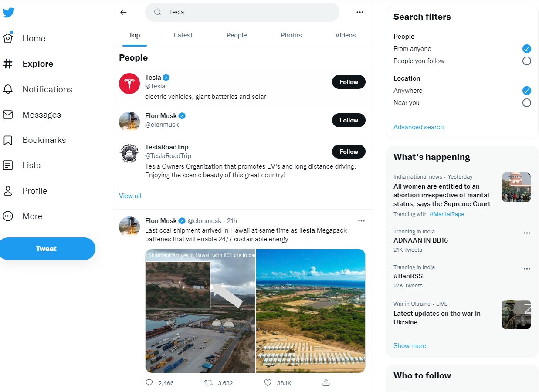
Task: Reply to Elon Musk's tweet
Action: (x=149, y=383)
